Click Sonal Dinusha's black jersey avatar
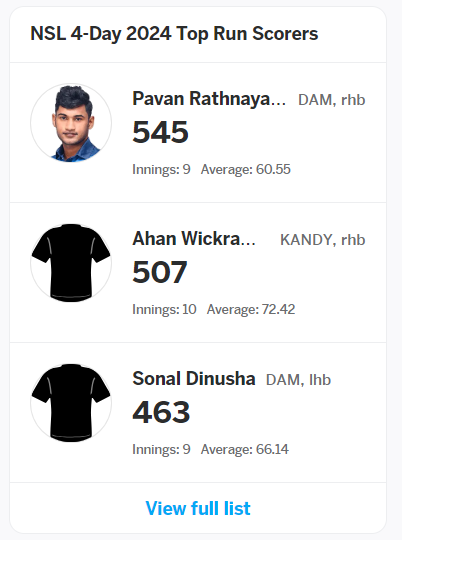452x582 pixels. pos(71,403)
